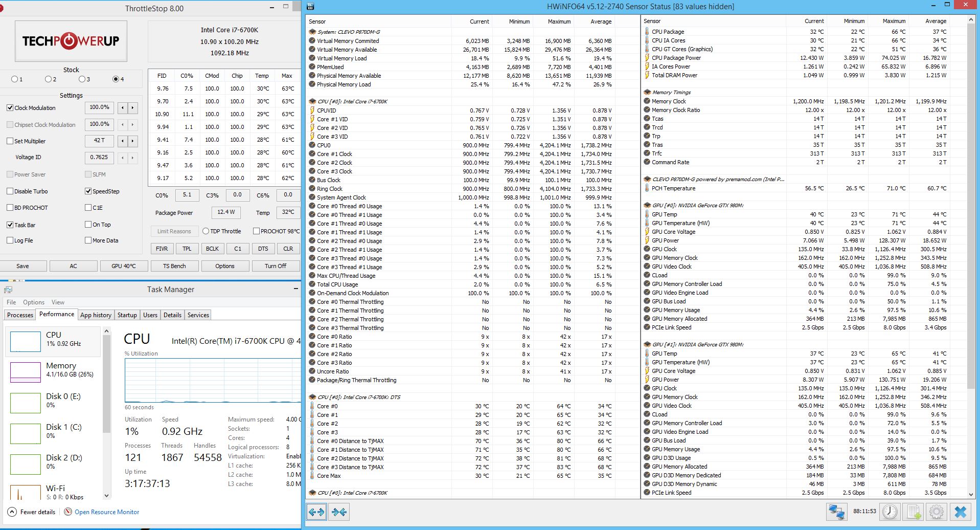
Task: Click CPU Package thermometer icon
Action: 647,32
